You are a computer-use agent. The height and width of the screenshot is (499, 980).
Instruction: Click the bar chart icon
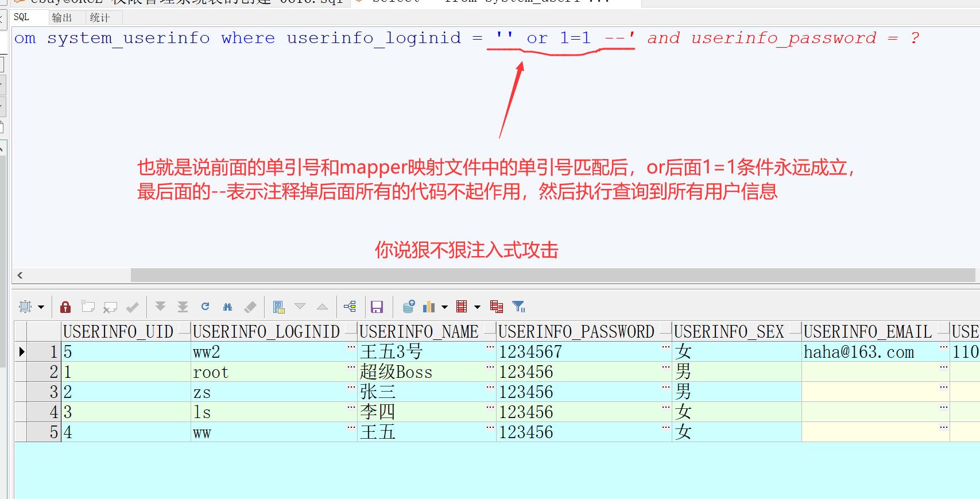click(429, 307)
